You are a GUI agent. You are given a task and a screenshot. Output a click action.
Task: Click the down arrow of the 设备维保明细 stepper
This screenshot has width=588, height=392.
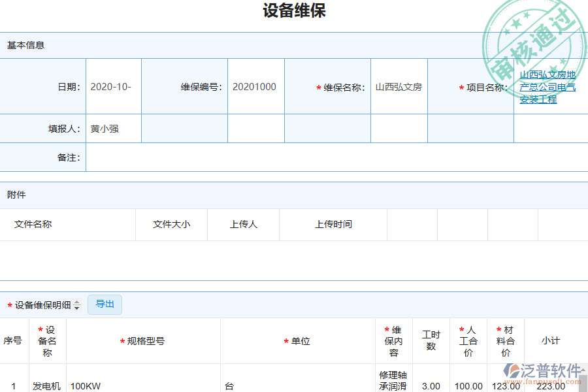pos(76,308)
